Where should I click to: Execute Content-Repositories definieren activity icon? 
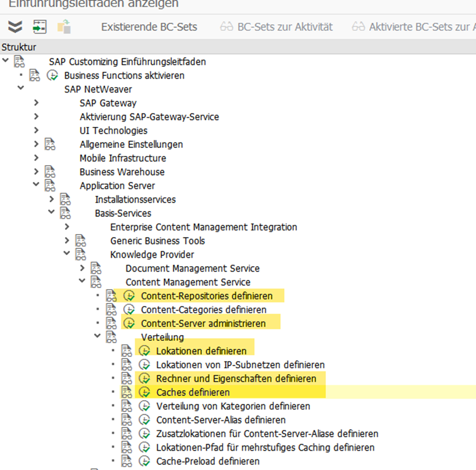pyautogui.click(x=129, y=296)
